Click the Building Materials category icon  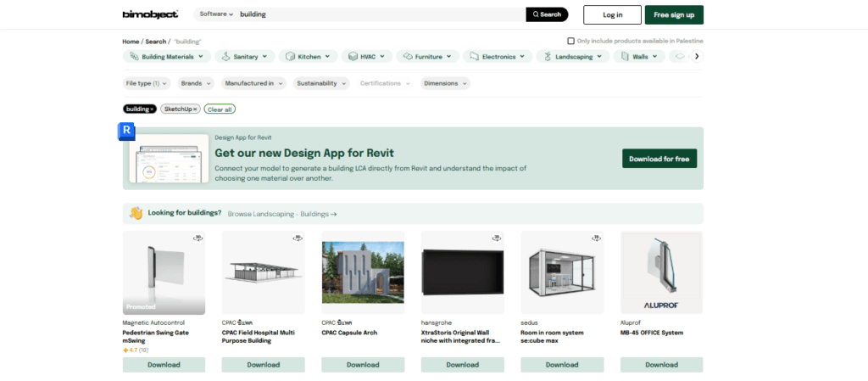tap(134, 57)
